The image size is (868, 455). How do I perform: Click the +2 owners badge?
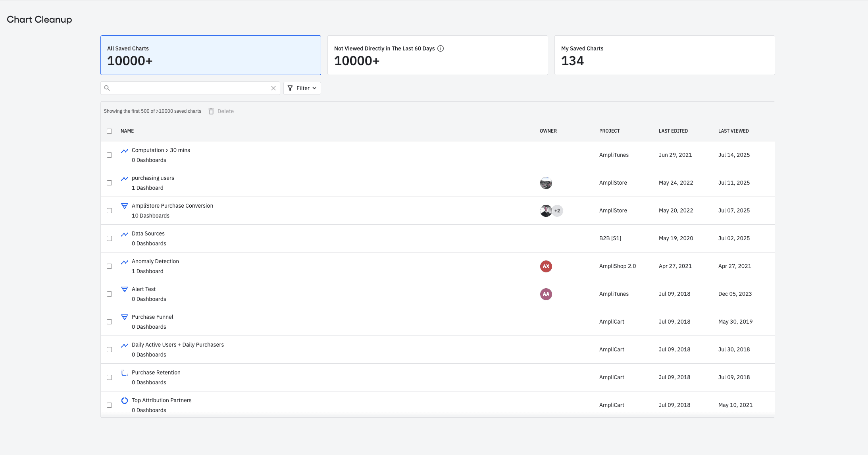tap(557, 211)
